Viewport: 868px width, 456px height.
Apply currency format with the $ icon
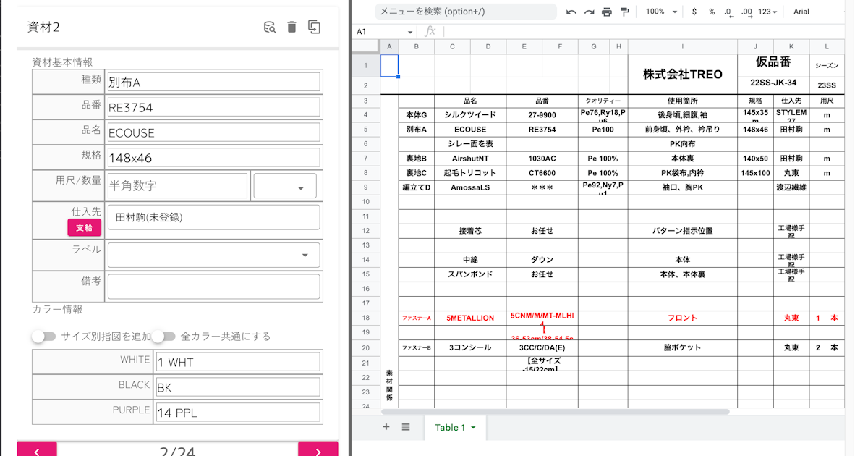point(694,12)
